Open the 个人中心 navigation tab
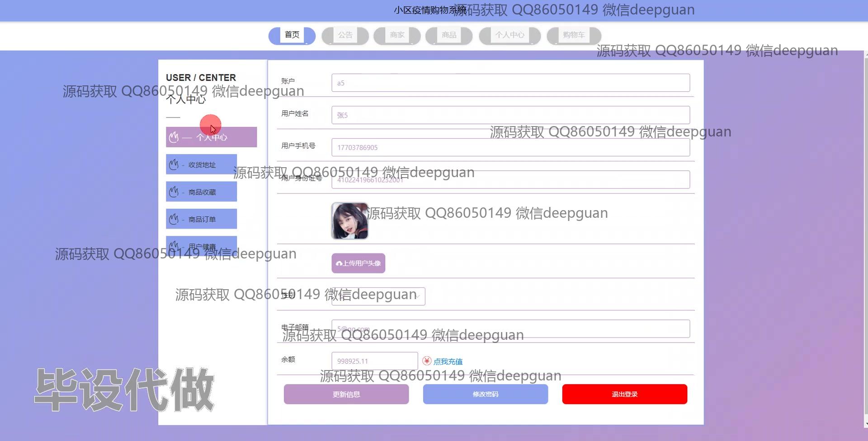Image resolution: width=868 pixels, height=441 pixels. click(509, 35)
